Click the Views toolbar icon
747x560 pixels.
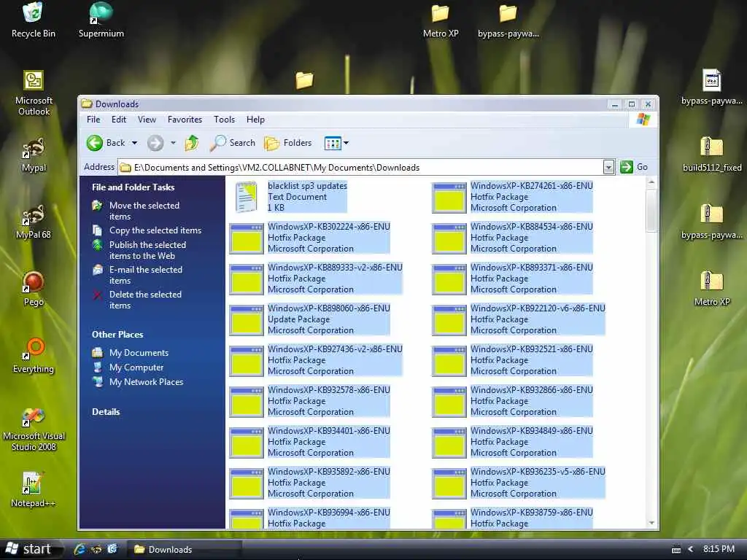pos(333,143)
